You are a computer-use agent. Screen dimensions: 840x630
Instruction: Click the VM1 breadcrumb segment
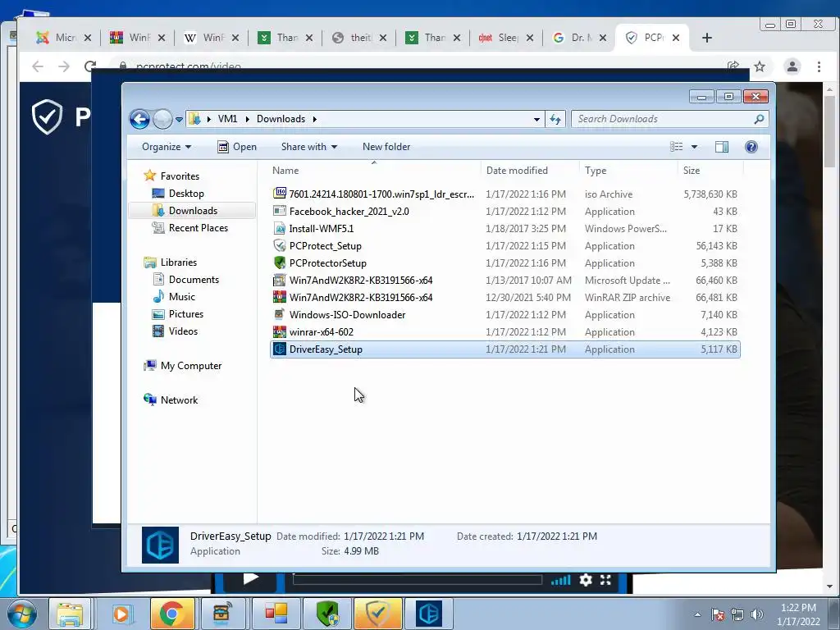[x=228, y=119]
